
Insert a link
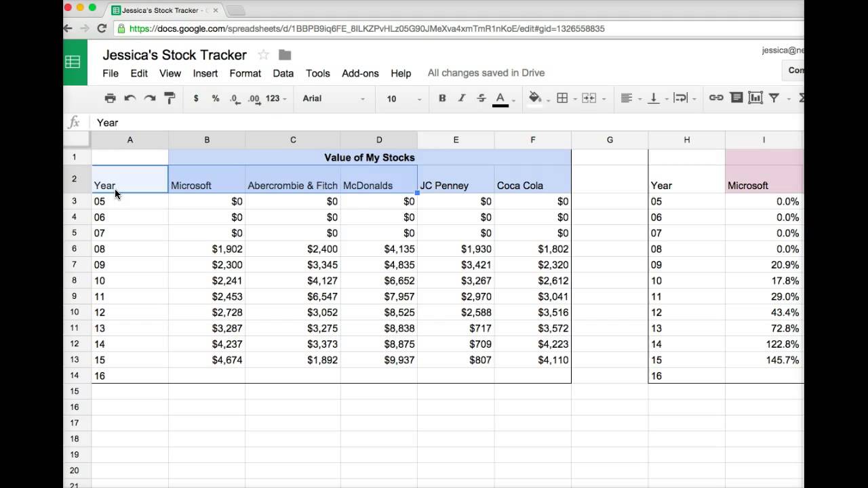(716, 98)
